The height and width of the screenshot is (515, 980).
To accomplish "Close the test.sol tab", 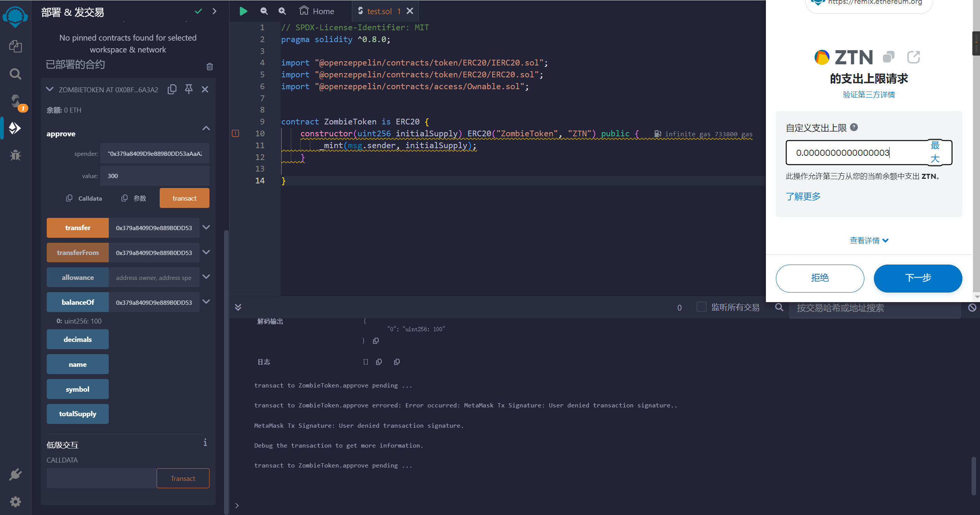I will click(410, 11).
